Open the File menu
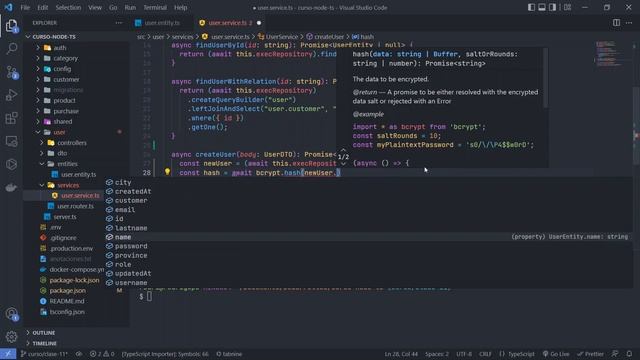 pyautogui.click(x=25, y=7)
